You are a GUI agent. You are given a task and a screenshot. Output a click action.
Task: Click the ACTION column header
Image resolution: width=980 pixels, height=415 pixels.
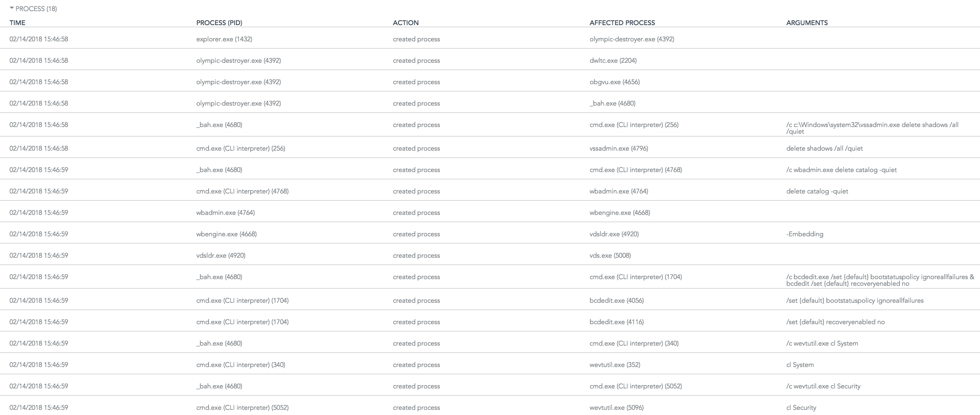[x=405, y=23]
